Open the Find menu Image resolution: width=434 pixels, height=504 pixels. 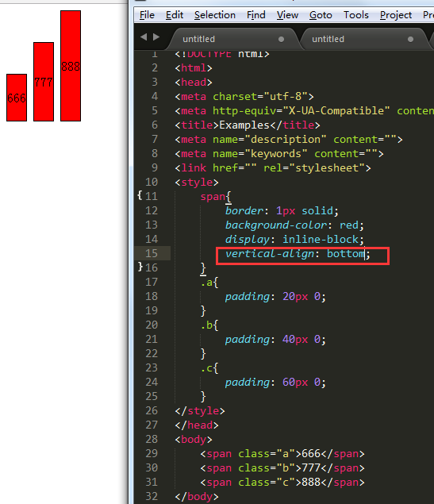click(256, 15)
